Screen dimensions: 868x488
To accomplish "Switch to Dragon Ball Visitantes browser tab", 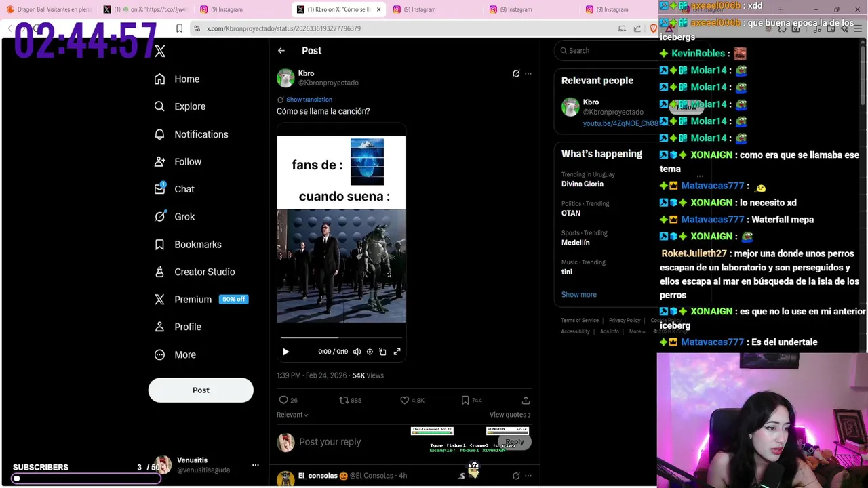I will (49, 9).
